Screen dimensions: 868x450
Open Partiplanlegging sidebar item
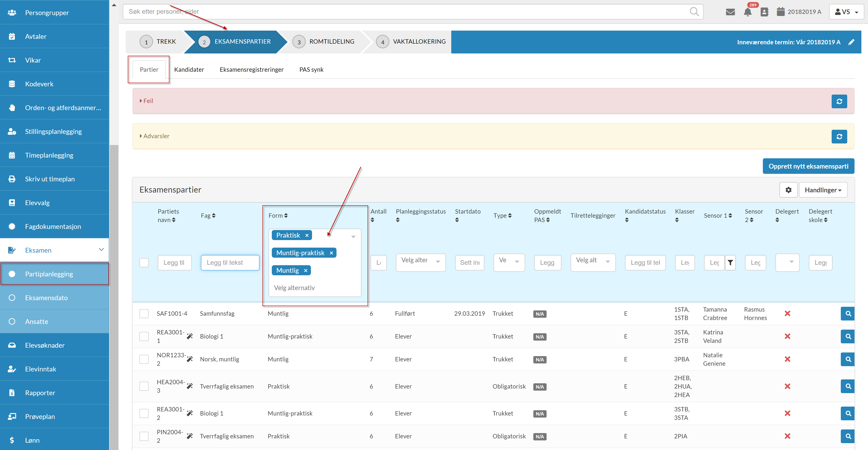click(x=55, y=274)
